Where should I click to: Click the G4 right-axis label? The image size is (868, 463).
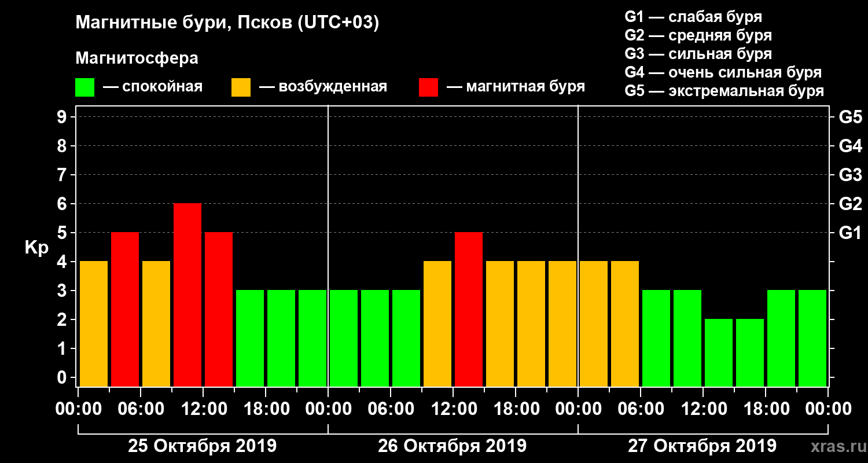[x=850, y=146]
